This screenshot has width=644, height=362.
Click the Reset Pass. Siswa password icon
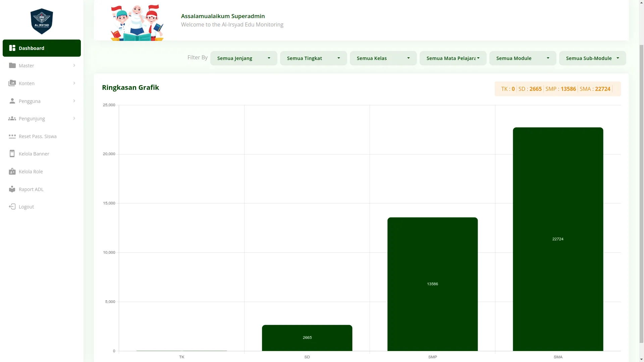point(12,136)
